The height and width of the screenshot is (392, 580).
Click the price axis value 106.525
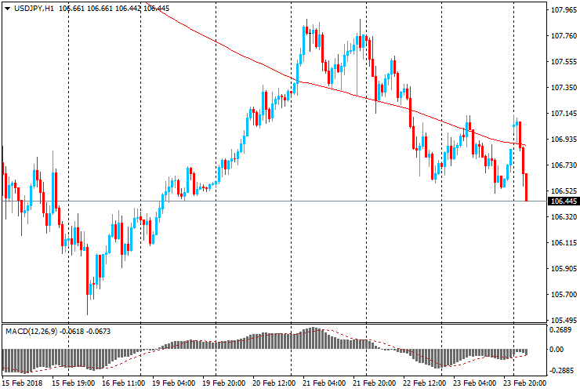(x=564, y=191)
